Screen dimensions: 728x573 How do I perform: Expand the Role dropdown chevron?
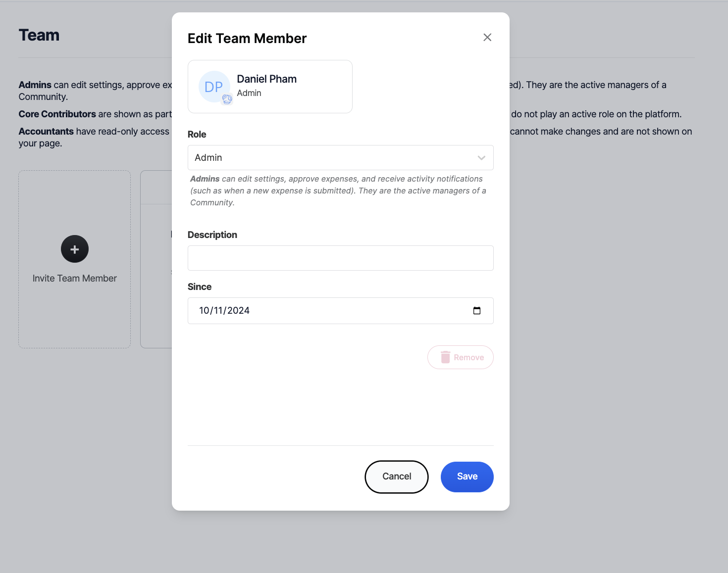[481, 158]
